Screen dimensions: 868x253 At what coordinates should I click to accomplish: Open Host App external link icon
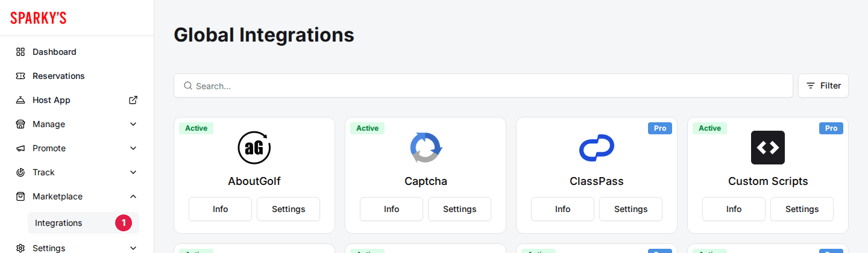pos(133,100)
